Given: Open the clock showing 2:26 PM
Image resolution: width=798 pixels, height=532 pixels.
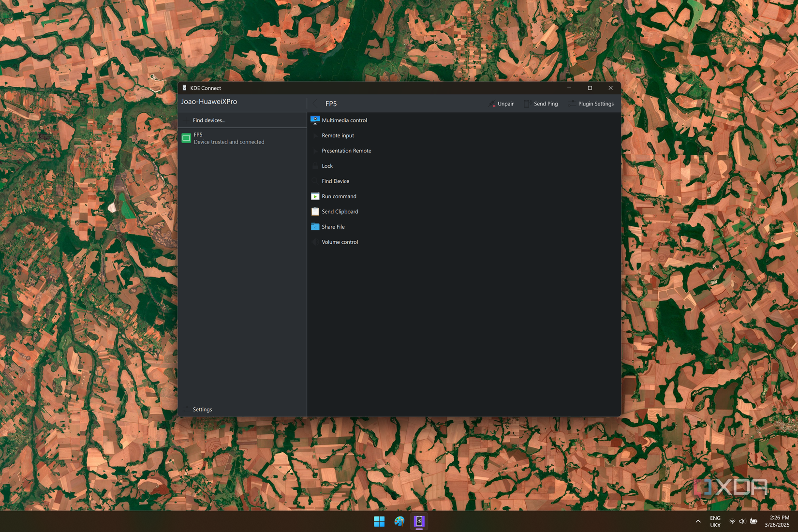Looking at the screenshot, I should (777, 521).
